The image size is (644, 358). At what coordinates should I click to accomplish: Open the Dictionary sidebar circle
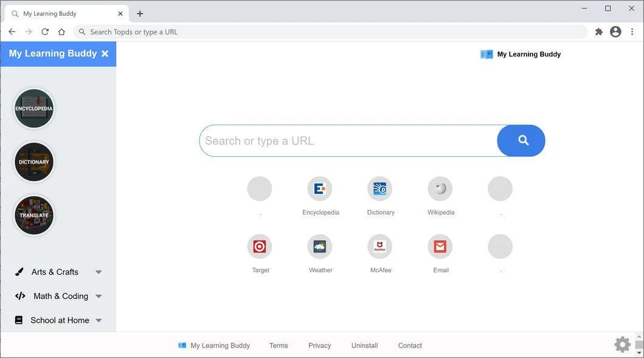(34, 162)
